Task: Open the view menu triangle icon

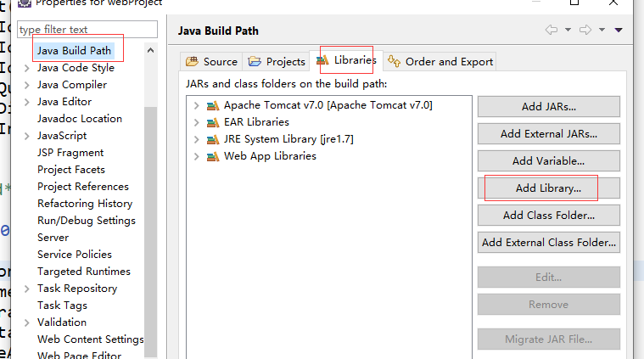Action: tap(619, 30)
